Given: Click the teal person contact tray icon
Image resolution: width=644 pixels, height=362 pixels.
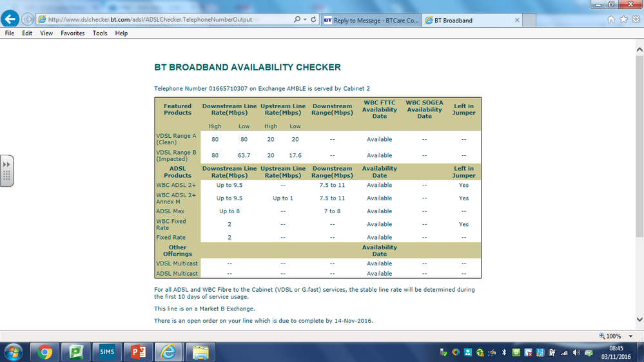Looking at the screenshot, I should point(468,352).
